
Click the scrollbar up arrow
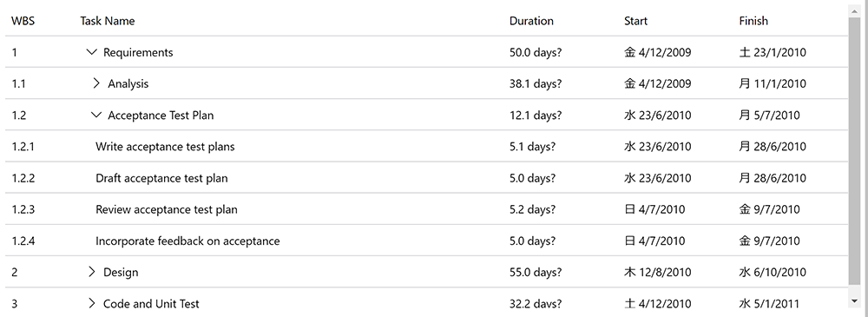point(855,10)
